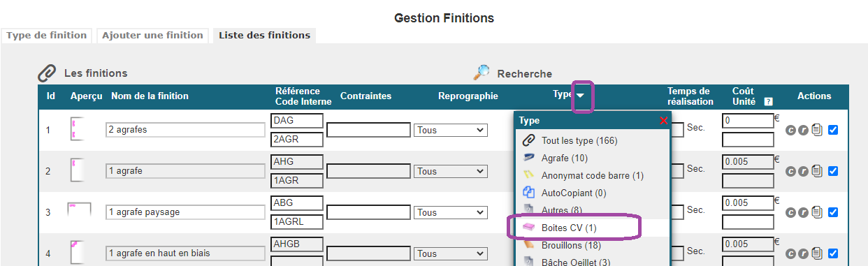Click the 'C' action icon for 2 agrafes

[790, 130]
